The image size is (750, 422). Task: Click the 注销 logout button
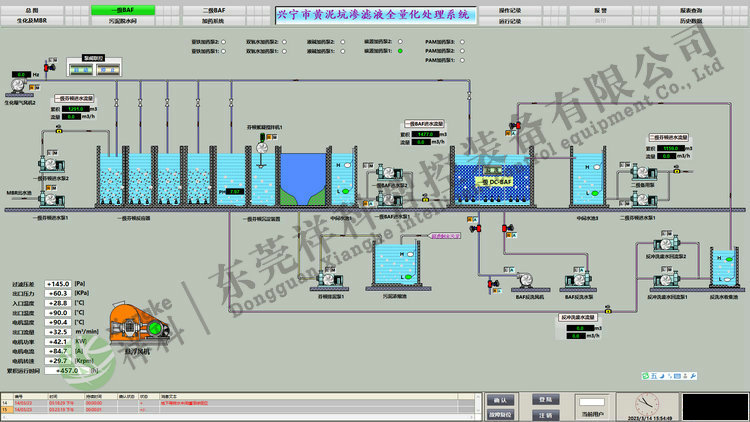click(546, 413)
